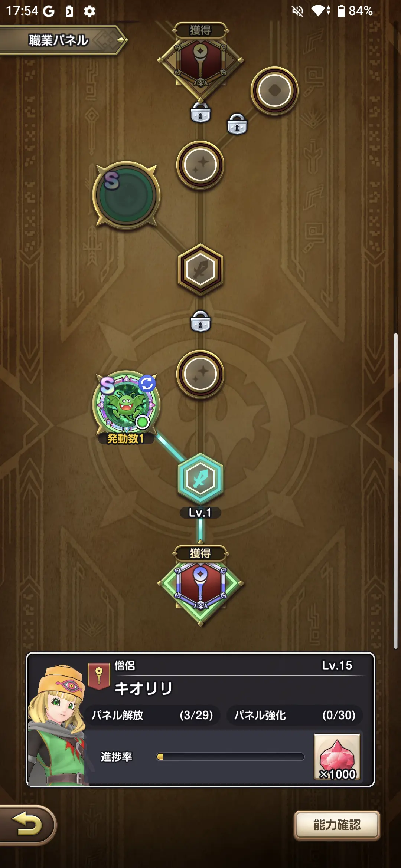Click the vertical scrollbar on the right
The image size is (401, 868).
pos(396,491)
